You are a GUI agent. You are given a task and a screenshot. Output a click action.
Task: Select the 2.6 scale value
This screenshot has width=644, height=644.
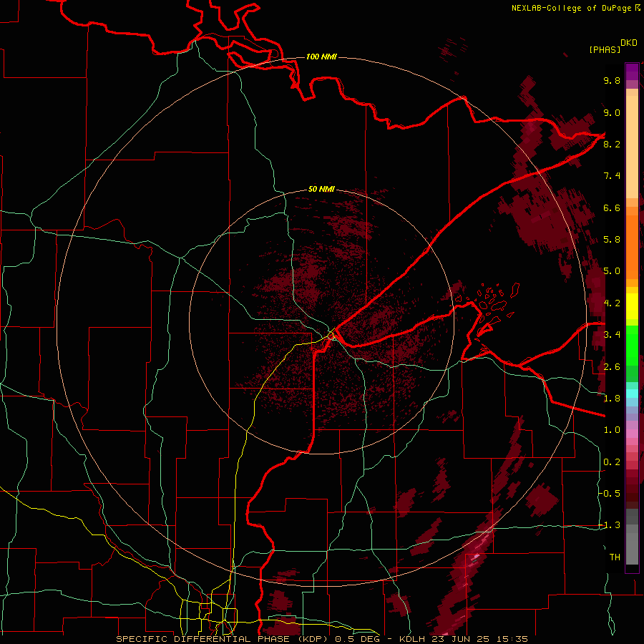click(x=612, y=366)
